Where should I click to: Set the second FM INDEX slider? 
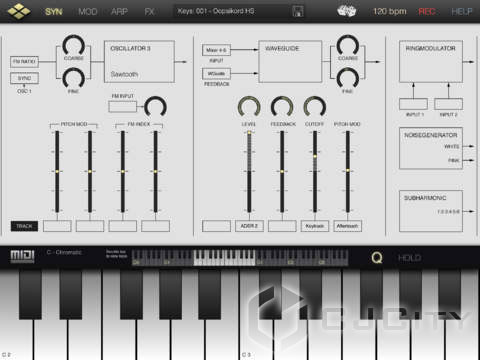pos(155,171)
